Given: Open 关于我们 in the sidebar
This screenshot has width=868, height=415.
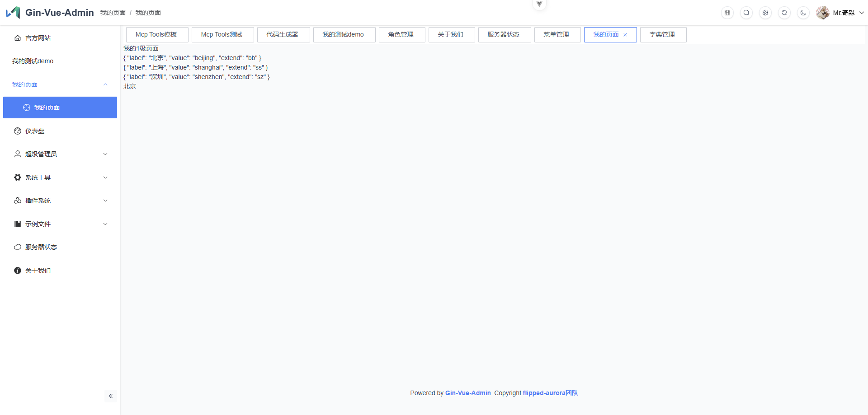Looking at the screenshot, I should tap(60, 270).
